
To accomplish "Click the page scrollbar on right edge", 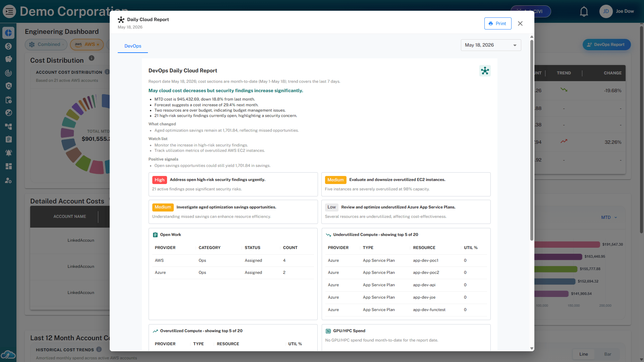I will tap(641, 130).
